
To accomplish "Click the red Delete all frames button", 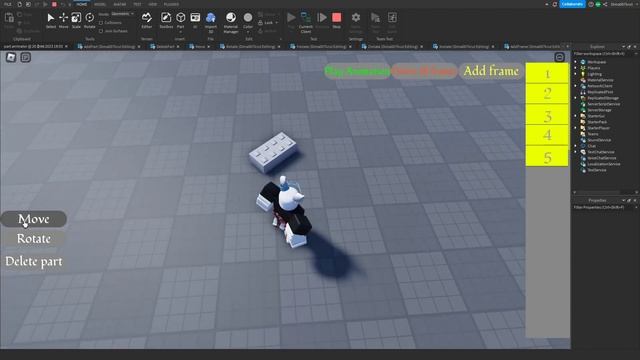I will pyautogui.click(x=424, y=71).
